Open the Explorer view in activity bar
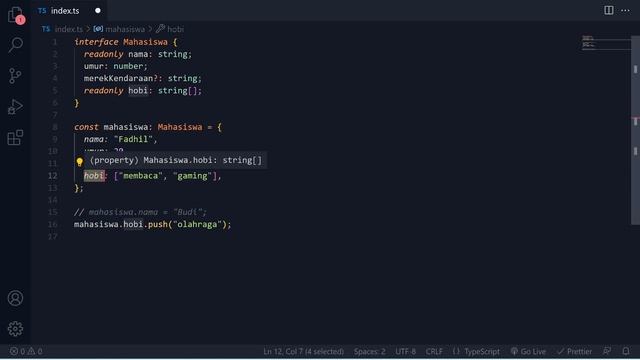The width and height of the screenshot is (640, 360). tap(16, 15)
